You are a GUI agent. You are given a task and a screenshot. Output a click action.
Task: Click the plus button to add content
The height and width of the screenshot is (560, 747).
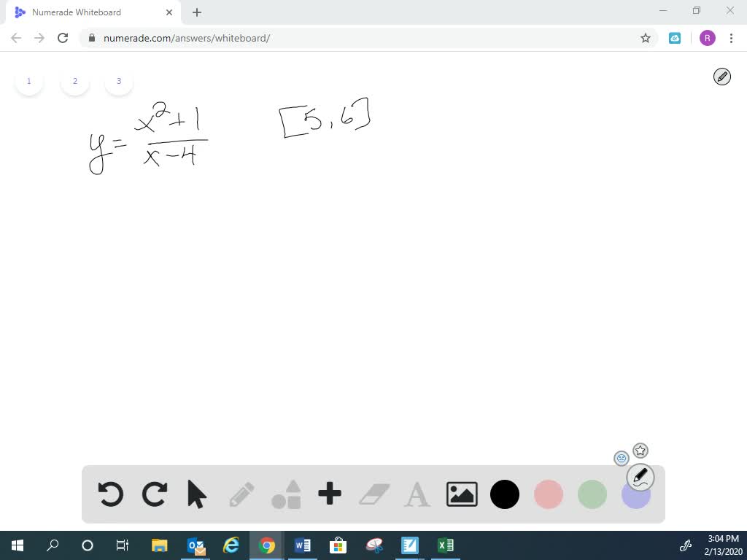coord(329,494)
